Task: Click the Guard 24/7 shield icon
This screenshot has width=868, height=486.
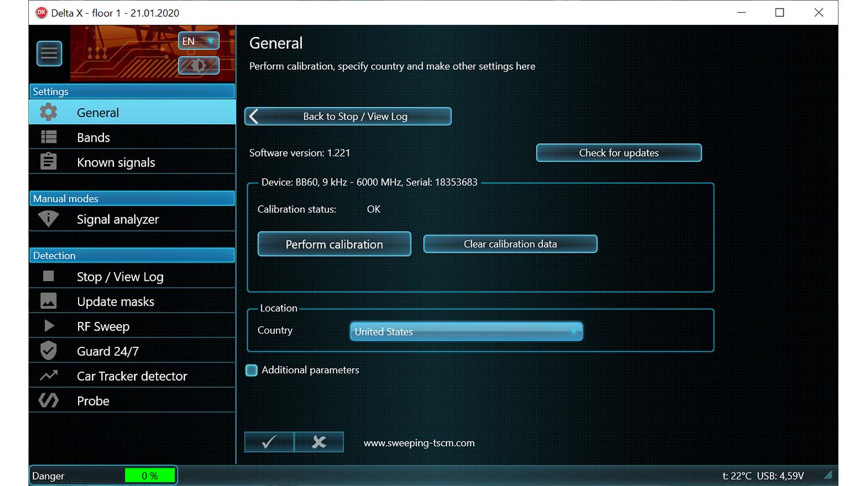Action: [49, 351]
